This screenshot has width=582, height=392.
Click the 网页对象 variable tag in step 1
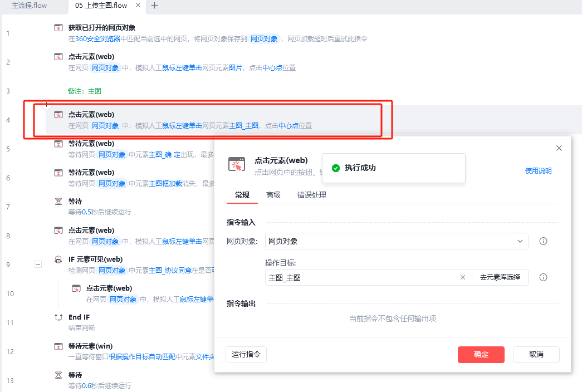(264, 38)
